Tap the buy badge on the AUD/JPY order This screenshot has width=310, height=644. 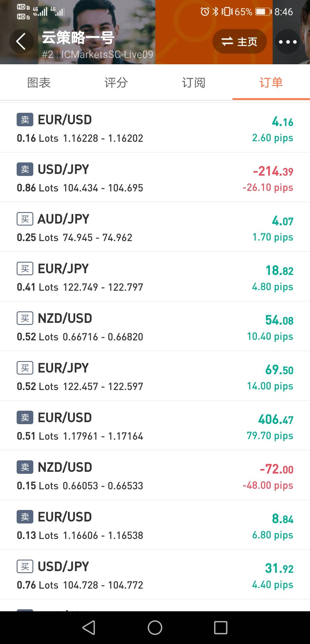(25, 219)
